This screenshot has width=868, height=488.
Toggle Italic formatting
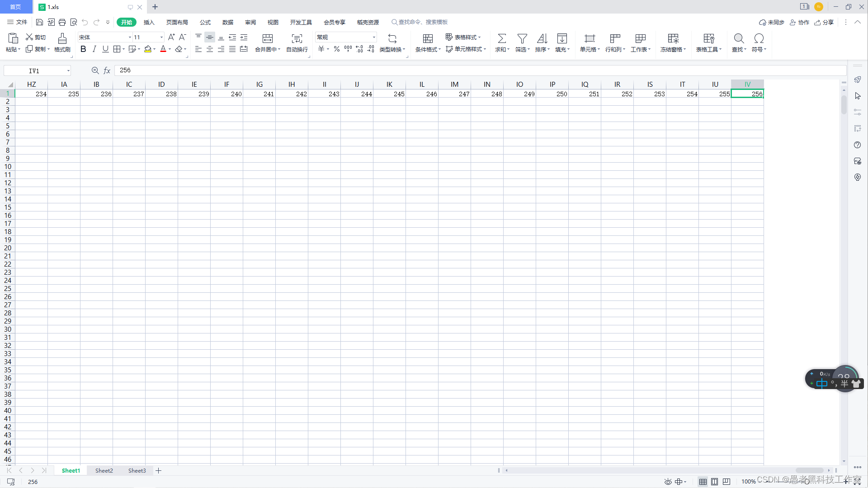tap(94, 49)
